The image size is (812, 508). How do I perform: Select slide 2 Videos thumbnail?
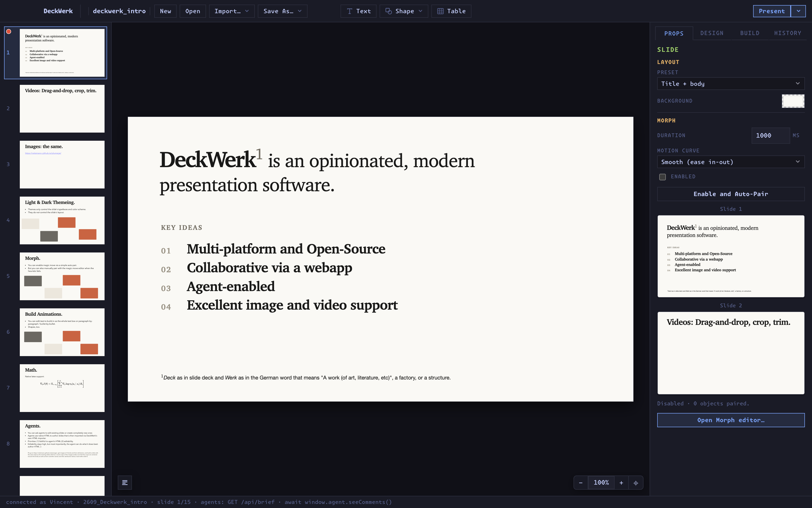(62, 108)
